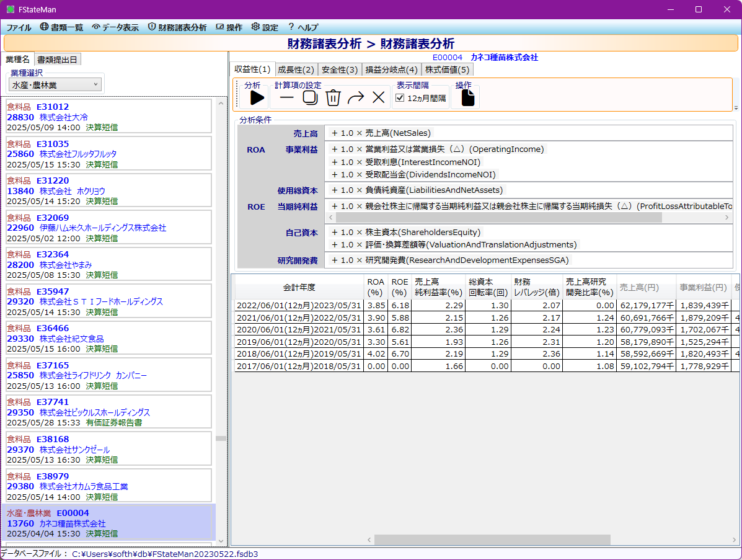Open the ファイル menu
Image resolution: width=742 pixels, height=560 pixels.
tap(19, 27)
